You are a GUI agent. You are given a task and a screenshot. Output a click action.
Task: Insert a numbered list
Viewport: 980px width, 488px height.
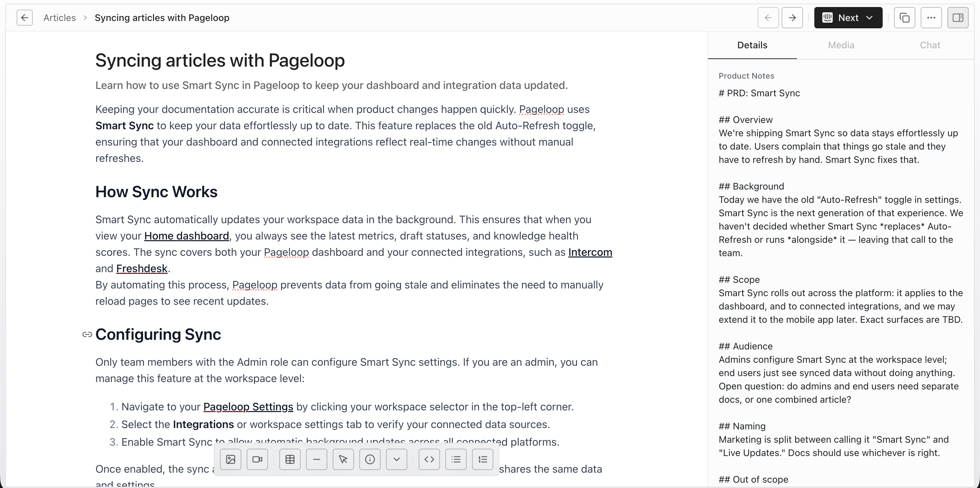[x=482, y=459]
